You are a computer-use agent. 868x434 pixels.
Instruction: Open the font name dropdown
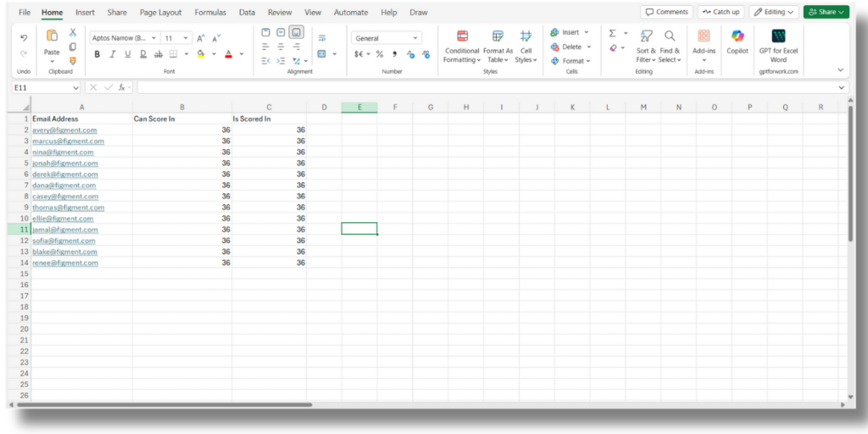[153, 38]
